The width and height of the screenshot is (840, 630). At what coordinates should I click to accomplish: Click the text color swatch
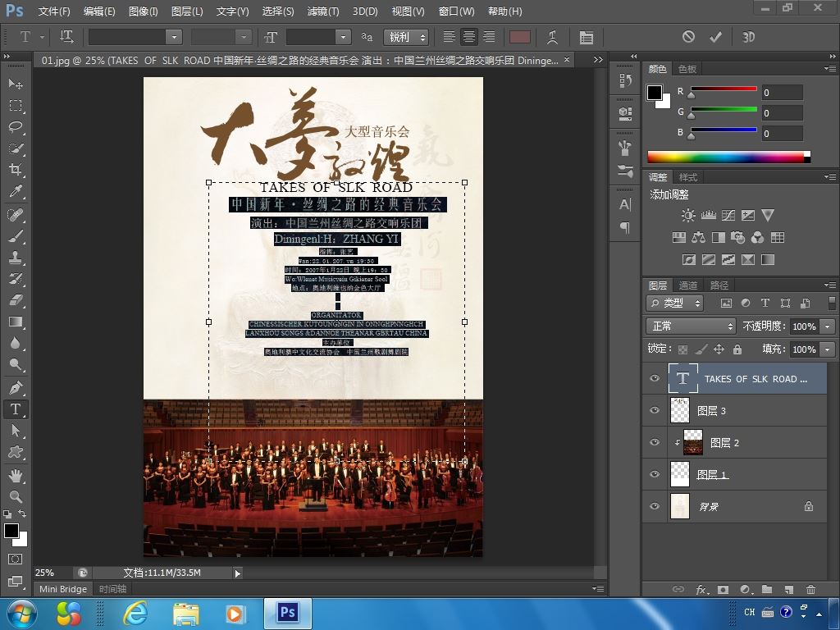click(x=519, y=37)
